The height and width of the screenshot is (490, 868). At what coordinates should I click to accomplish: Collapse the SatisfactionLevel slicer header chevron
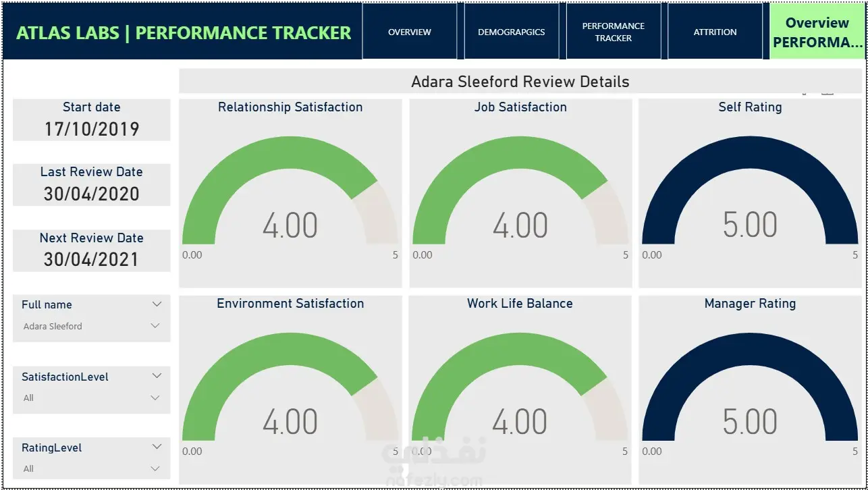(157, 376)
